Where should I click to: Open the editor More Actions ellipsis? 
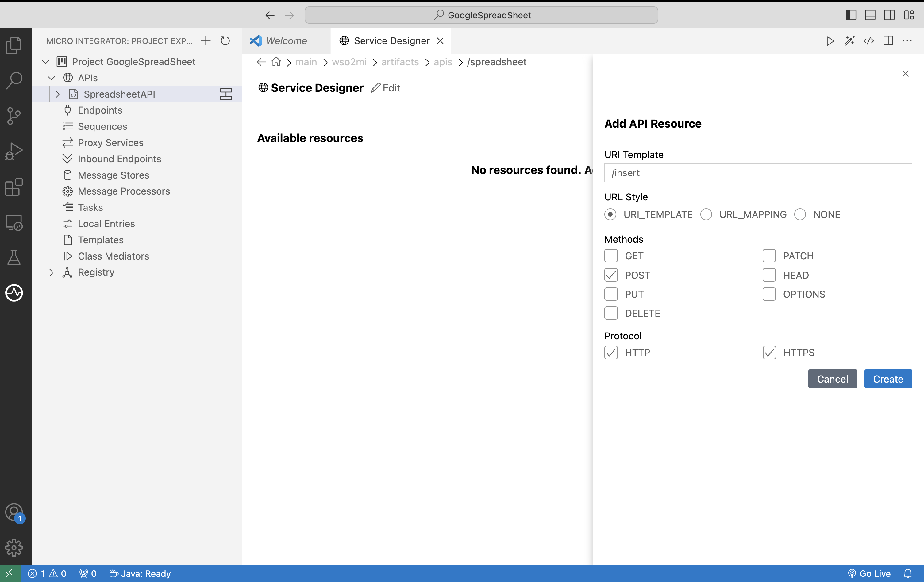click(x=907, y=41)
